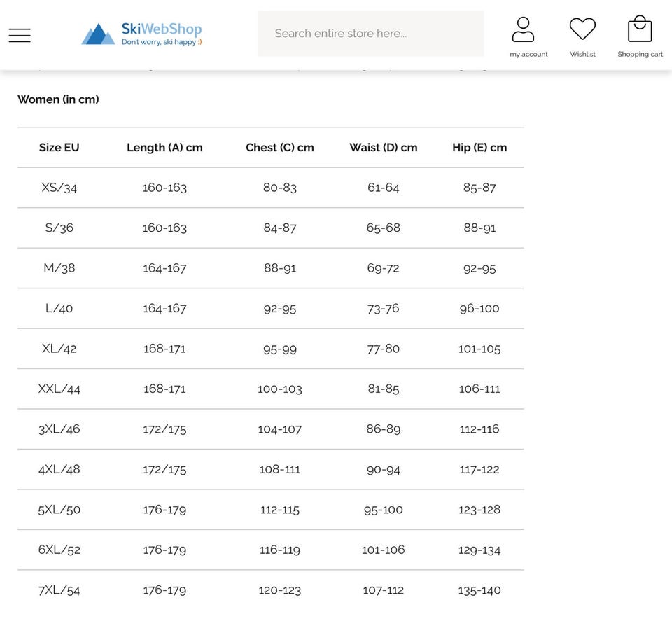Open the hamburger navigation menu
Viewport: 672px width, 619px height.
20,35
